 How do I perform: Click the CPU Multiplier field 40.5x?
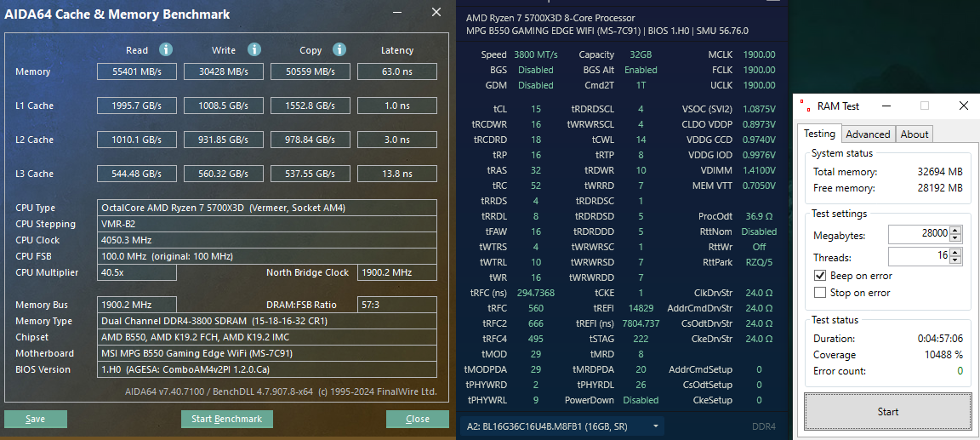click(x=136, y=272)
